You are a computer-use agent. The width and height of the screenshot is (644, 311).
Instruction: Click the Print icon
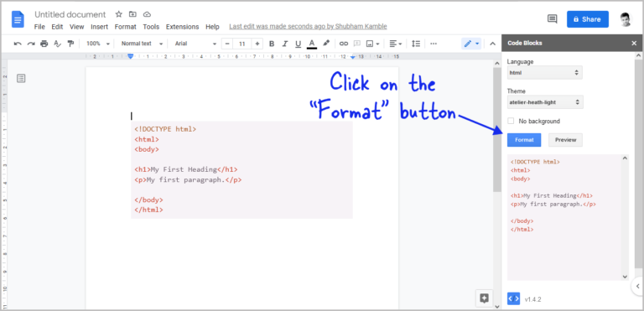click(x=44, y=44)
